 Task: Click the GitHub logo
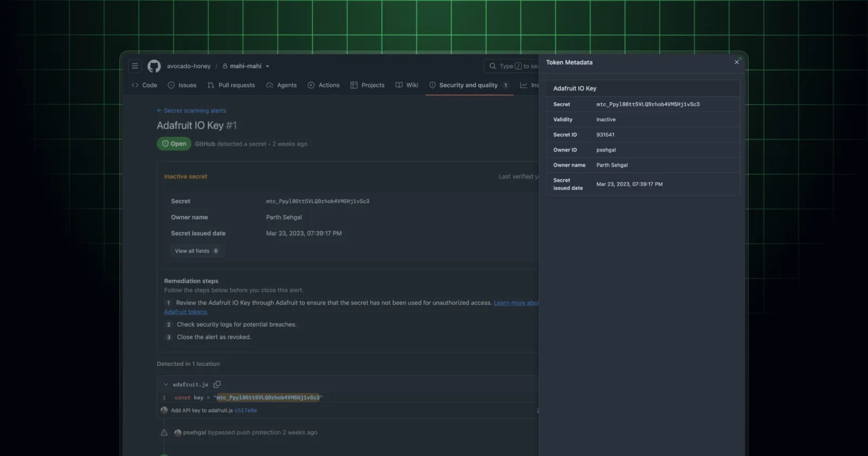tap(154, 66)
